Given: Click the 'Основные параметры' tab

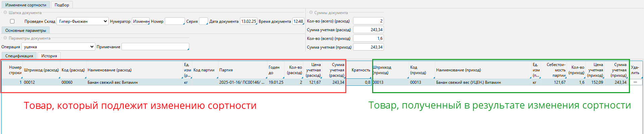Looking at the screenshot, I should pos(26,30).
